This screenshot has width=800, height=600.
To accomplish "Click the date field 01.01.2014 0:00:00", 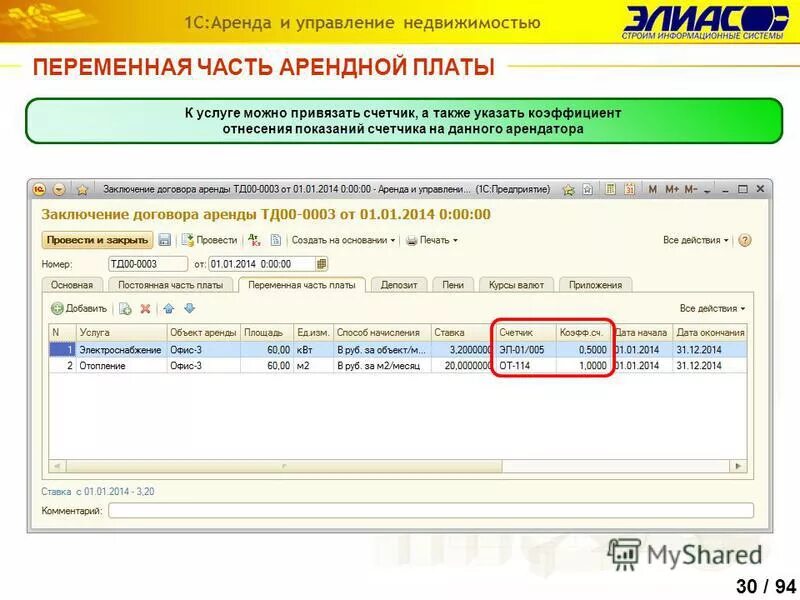I will pos(262,264).
